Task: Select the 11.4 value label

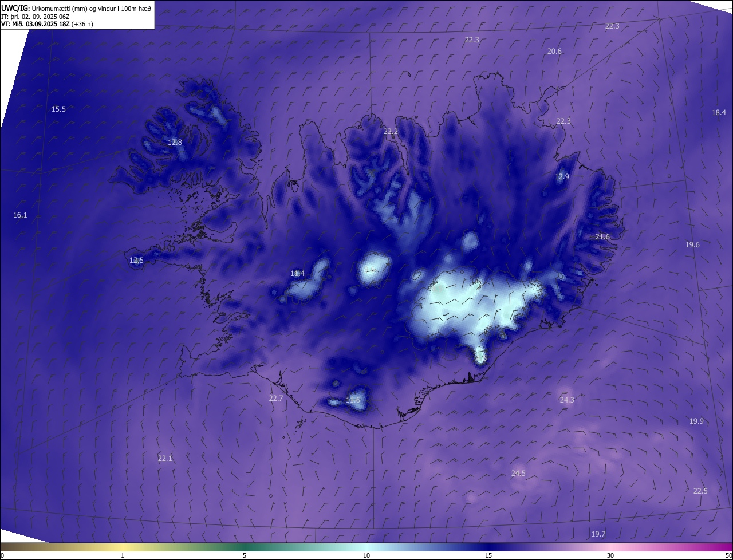Action: click(297, 274)
